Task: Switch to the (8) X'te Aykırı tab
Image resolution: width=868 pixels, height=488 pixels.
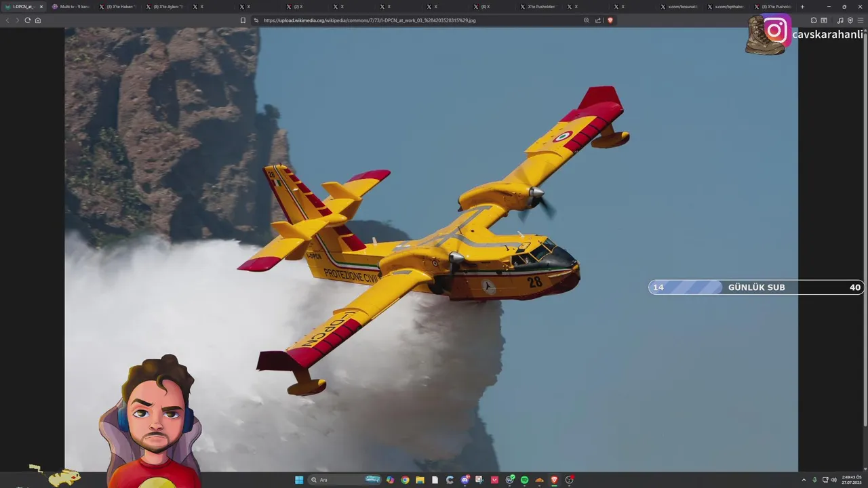Action: point(164,7)
